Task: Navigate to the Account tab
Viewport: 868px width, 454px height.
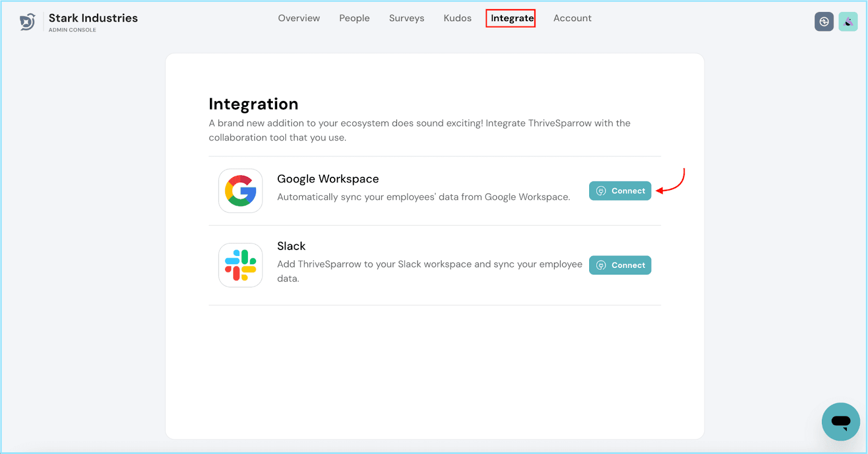Action: 572,18
